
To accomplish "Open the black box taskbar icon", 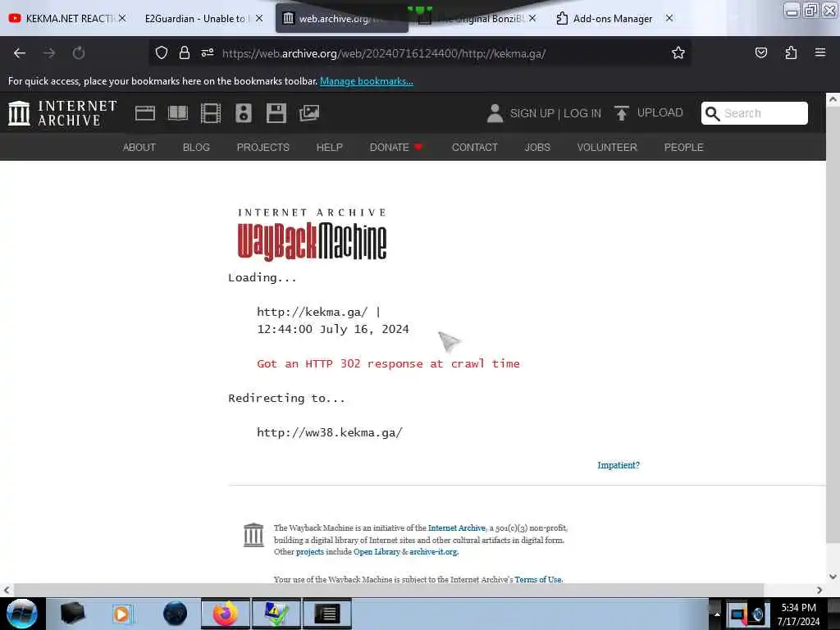I will click(72, 614).
